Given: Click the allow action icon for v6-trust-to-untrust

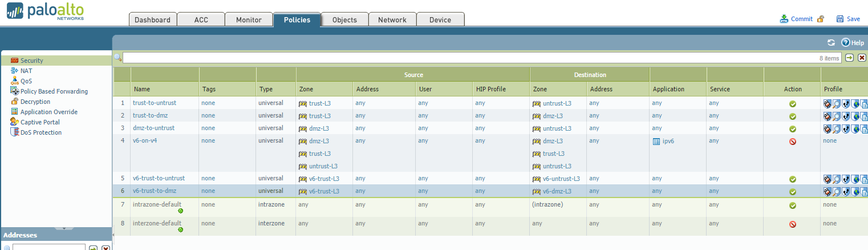Looking at the screenshot, I should (793, 179).
